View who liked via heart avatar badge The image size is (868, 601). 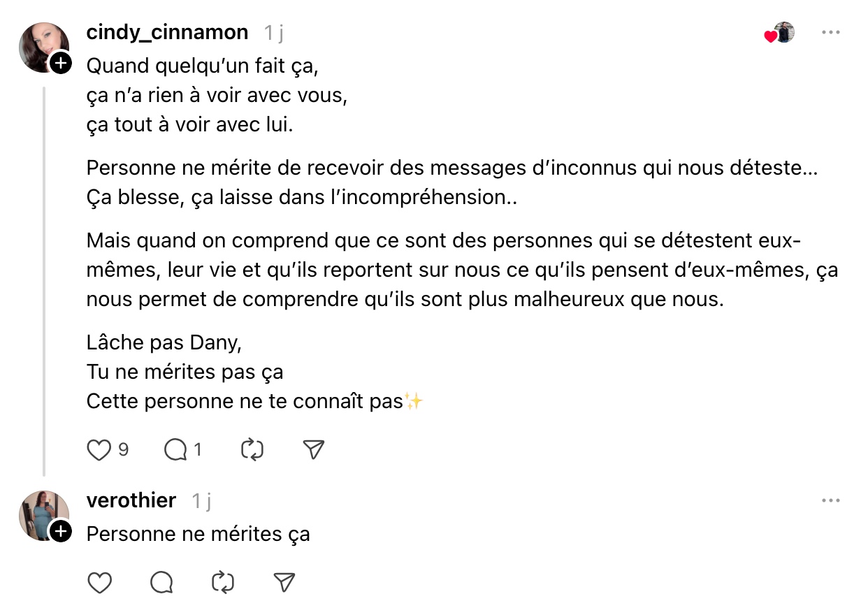[x=781, y=34]
